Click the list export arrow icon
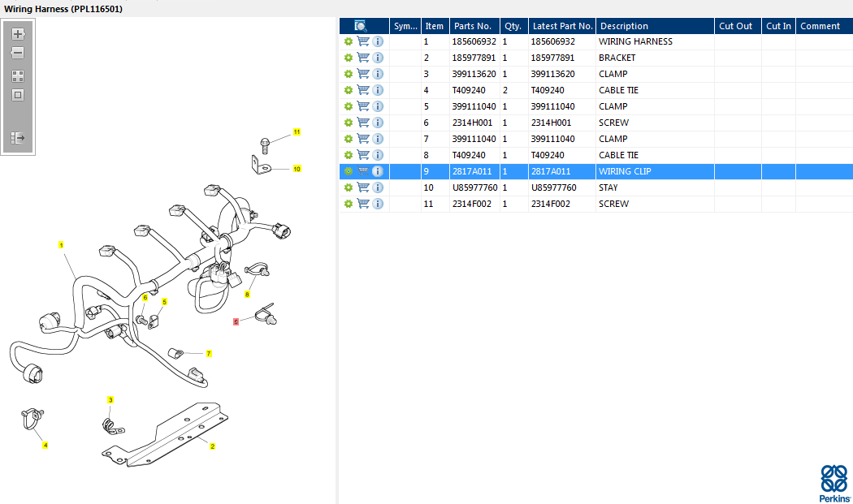 coord(18,138)
